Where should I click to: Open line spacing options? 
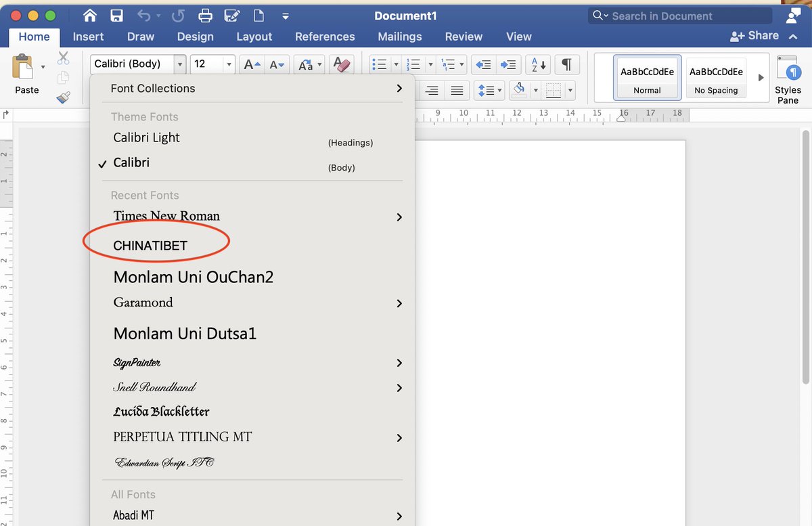click(x=489, y=90)
